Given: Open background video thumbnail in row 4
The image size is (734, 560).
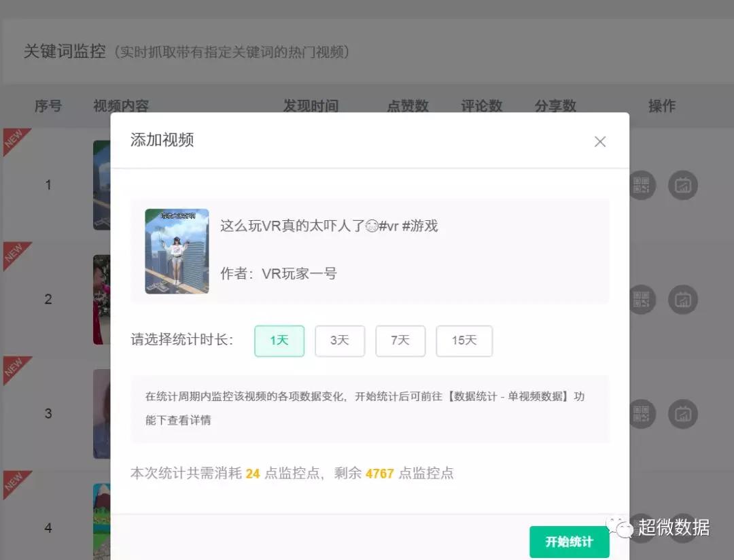Looking at the screenshot, I should [x=101, y=522].
